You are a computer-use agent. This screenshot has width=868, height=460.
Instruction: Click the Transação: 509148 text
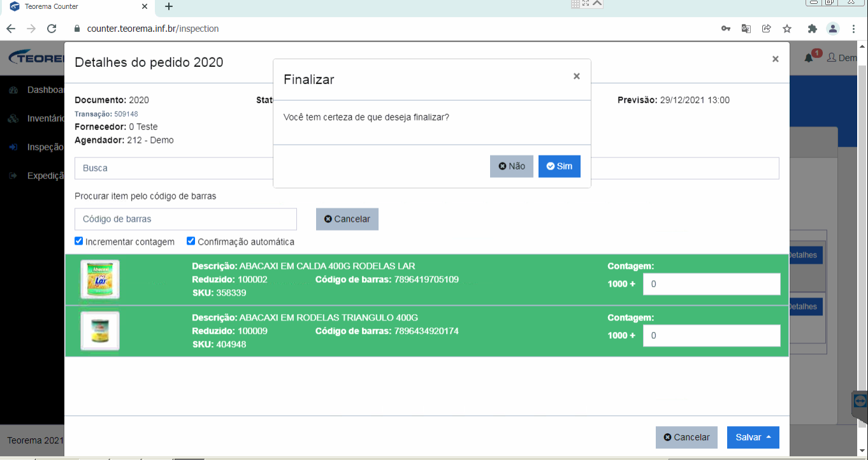(106, 114)
